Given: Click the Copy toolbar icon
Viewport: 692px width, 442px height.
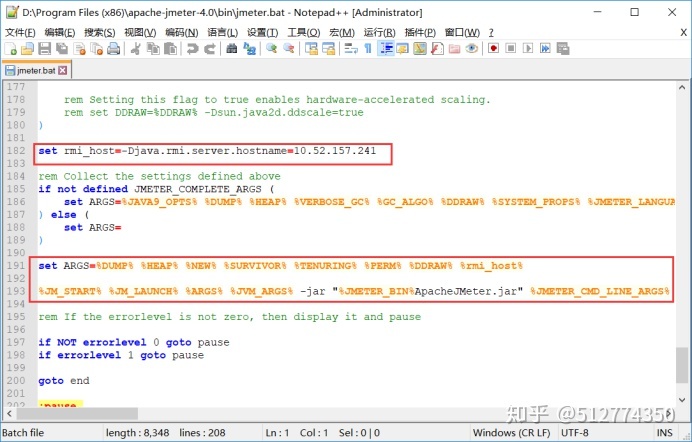Looking at the screenshot, I should [153, 49].
